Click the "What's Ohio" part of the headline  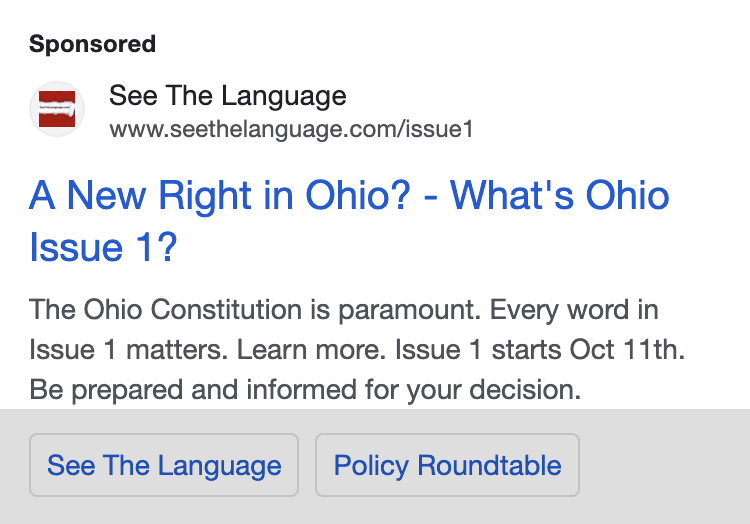click(559, 195)
